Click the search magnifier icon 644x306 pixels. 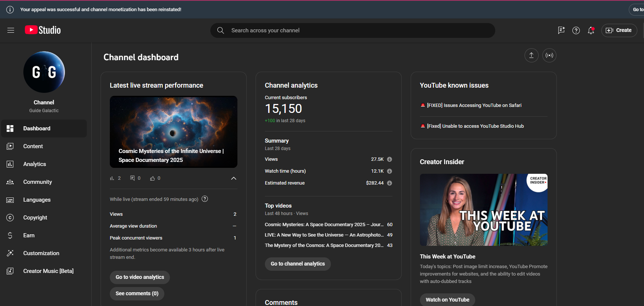[x=220, y=30]
